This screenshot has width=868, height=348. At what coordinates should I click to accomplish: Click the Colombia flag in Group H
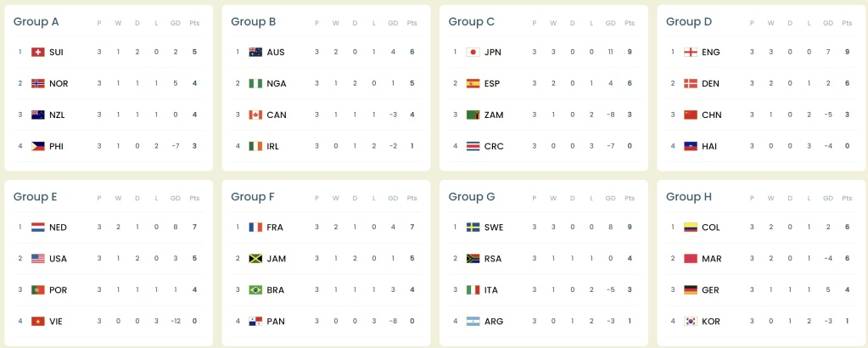691,227
